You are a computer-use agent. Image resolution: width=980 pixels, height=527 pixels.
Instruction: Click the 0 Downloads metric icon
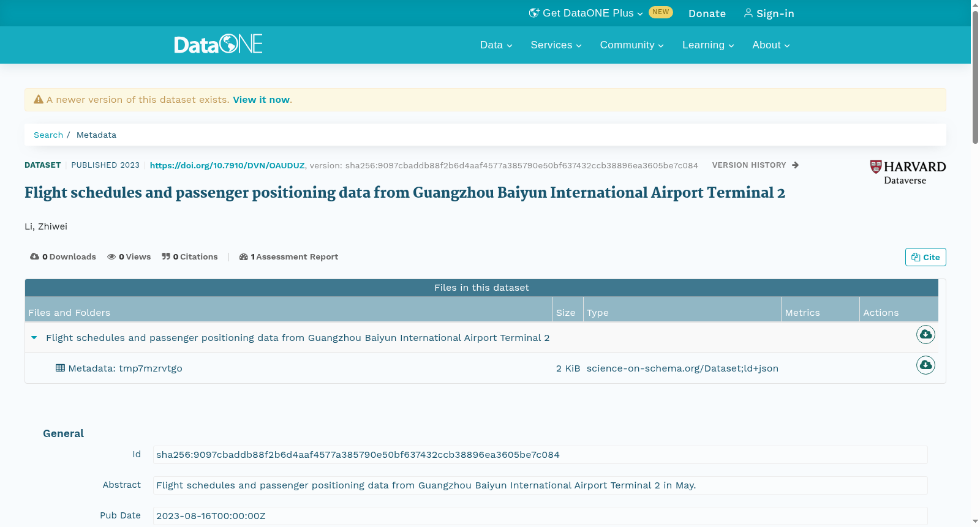pyautogui.click(x=34, y=256)
